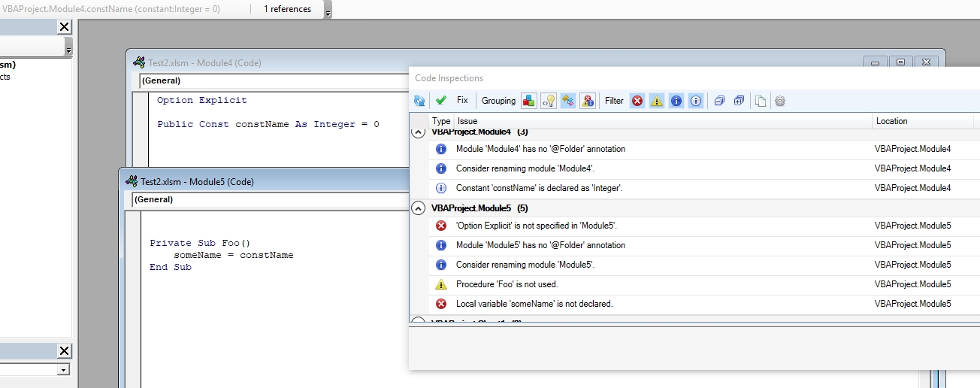This screenshot has width=980, height=388.
Task: Copy inspection results to clipboard
Action: 761,101
